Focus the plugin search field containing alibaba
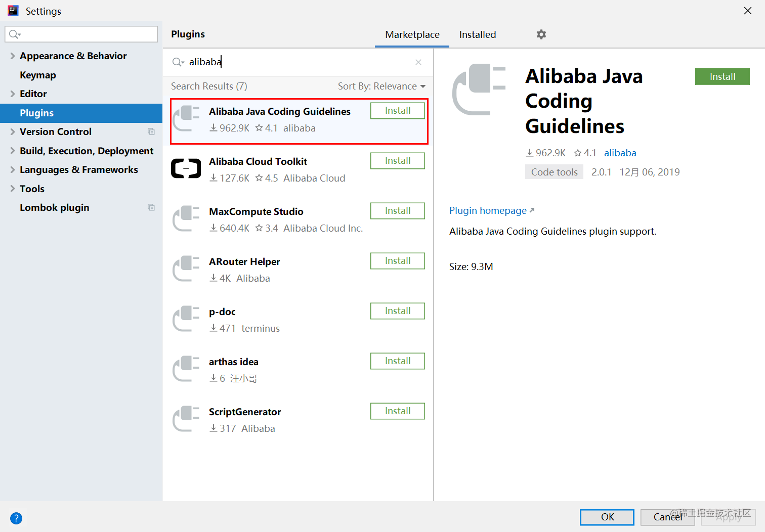The width and height of the screenshot is (765, 532). (x=298, y=62)
